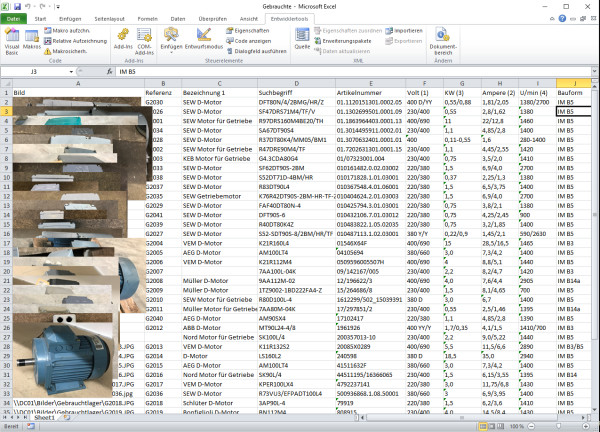Select column J header
600x432 pixels.
point(574,83)
